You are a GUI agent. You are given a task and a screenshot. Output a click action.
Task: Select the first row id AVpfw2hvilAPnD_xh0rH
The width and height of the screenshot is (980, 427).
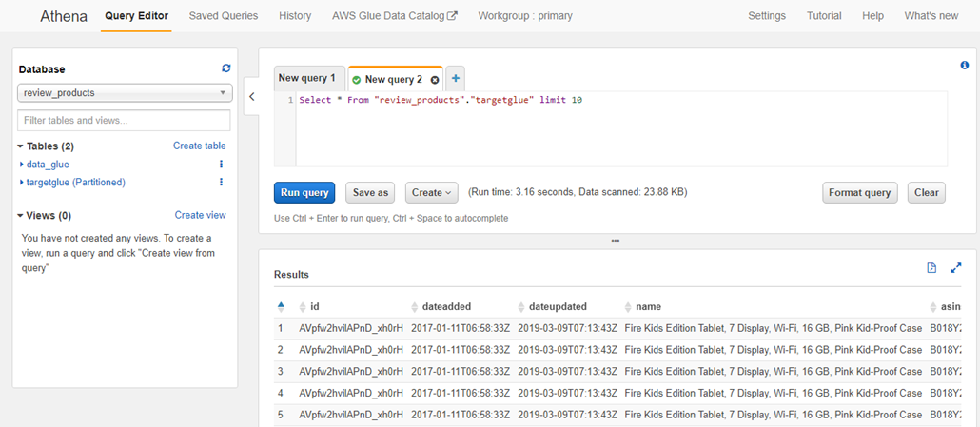(x=351, y=328)
